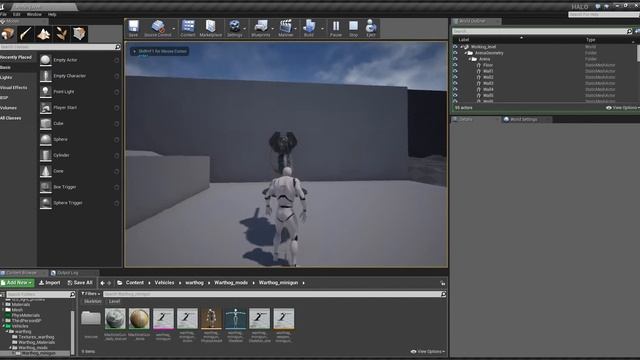Toggle visibility of Working_level in outliner

(455, 47)
